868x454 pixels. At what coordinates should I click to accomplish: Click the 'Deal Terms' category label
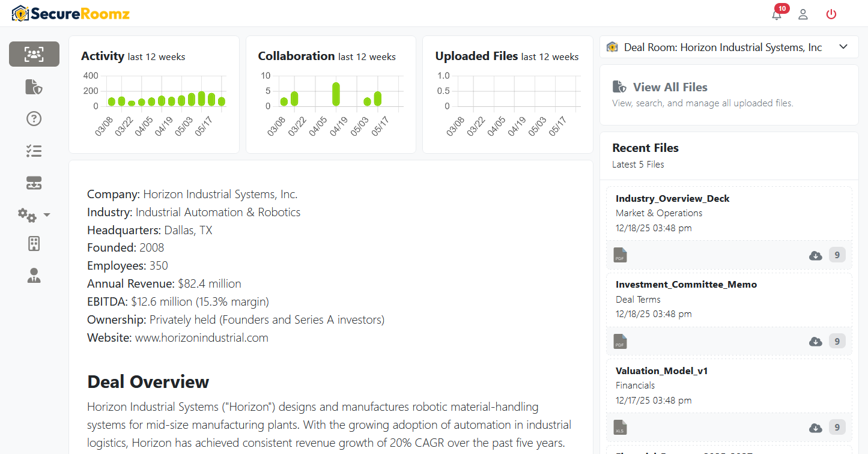coord(638,299)
